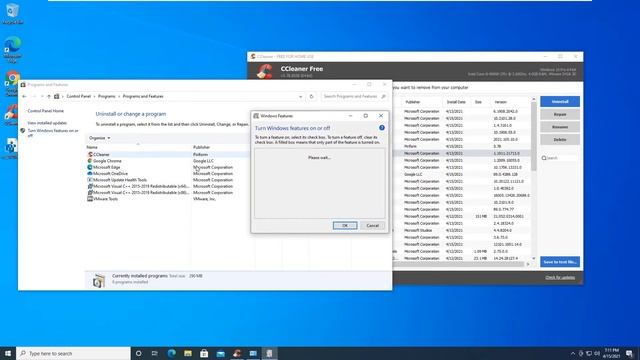This screenshot has width=640, height=360.
Task: Open recent locations dropdown beside forward arrow
Action: click(x=42, y=96)
